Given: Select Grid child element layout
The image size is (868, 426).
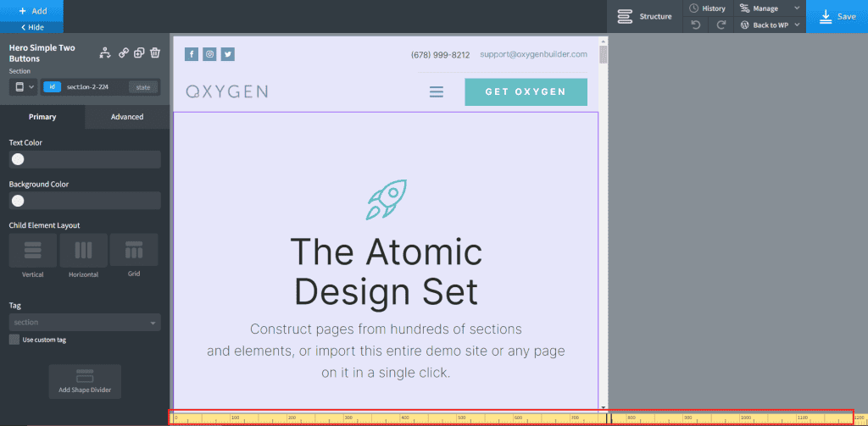Looking at the screenshot, I should click(134, 250).
